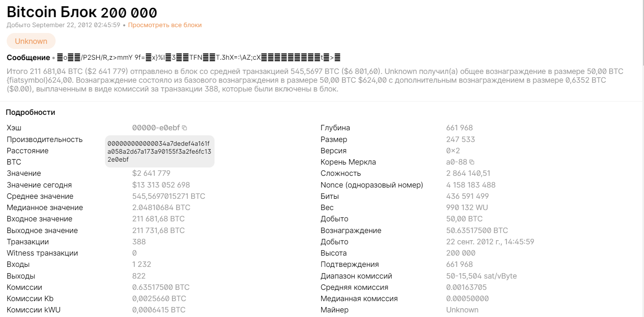Click the Unknown value in Майнер row
Screen dimensions: 644x317
click(462, 310)
